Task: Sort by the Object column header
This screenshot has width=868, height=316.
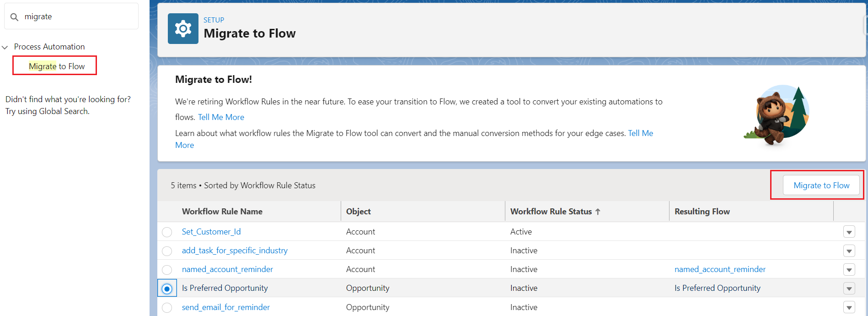Action: click(359, 212)
